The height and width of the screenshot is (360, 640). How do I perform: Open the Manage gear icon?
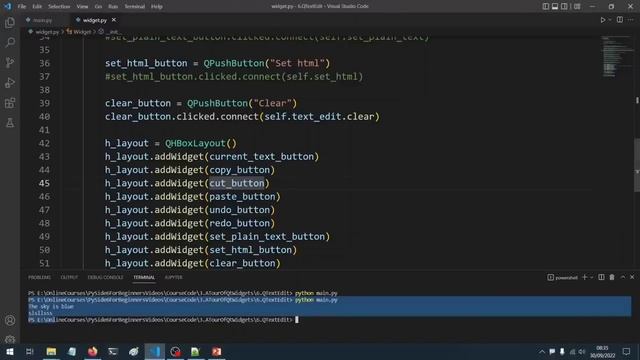click(x=10, y=339)
